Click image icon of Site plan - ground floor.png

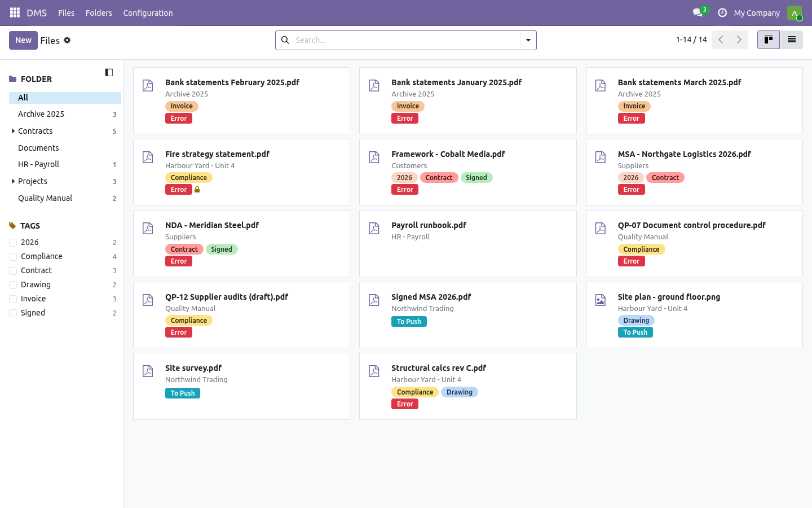tap(601, 300)
